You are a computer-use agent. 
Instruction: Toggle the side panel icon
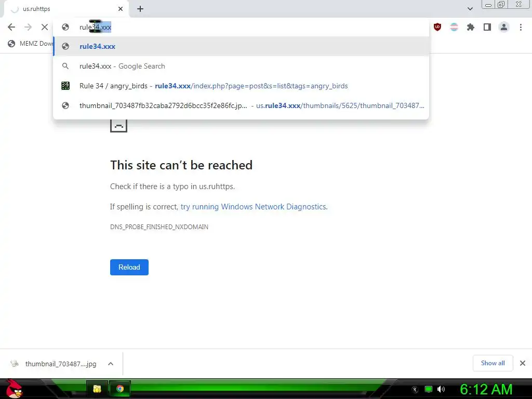[x=487, y=27]
